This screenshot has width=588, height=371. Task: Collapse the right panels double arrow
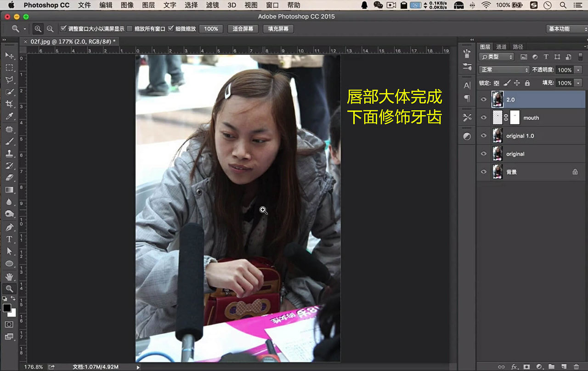(x=472, y=40)
